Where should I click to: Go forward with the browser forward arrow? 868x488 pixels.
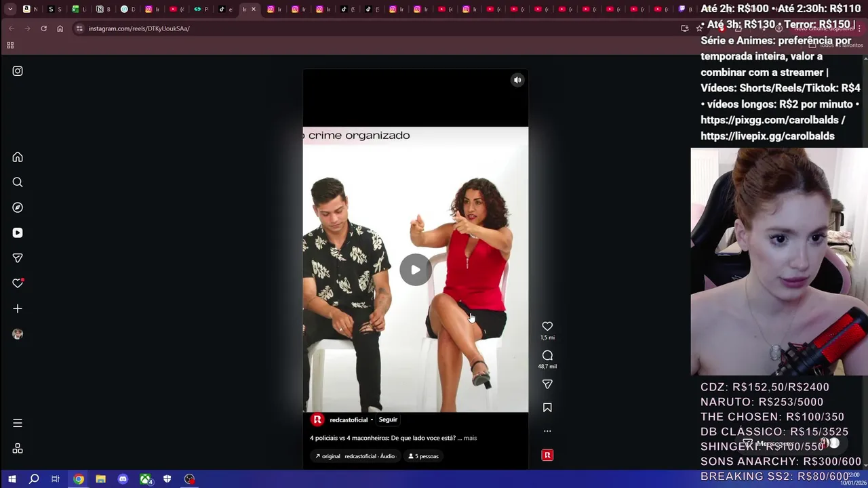click(27, 28)
